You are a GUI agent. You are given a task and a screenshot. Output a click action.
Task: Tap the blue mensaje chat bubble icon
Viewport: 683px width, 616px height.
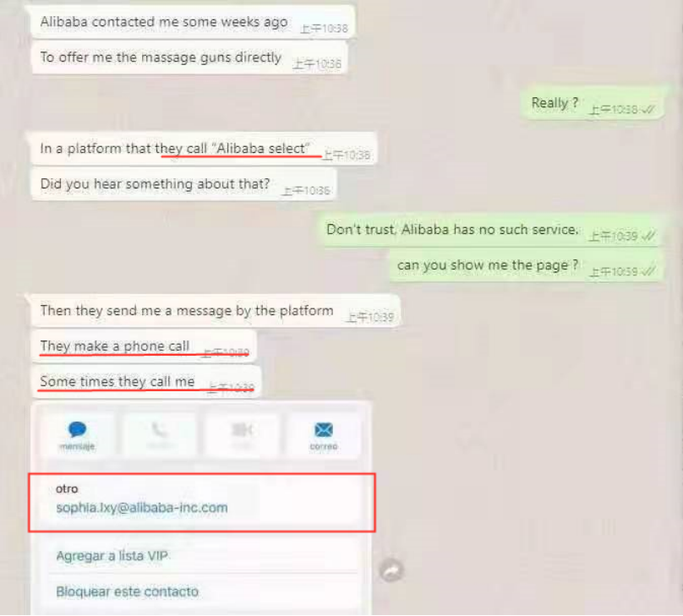[x=78, y=429]
